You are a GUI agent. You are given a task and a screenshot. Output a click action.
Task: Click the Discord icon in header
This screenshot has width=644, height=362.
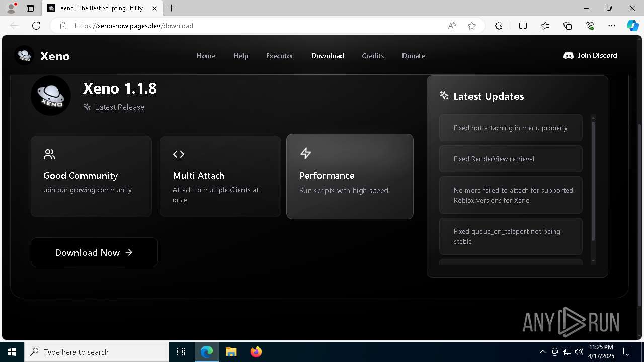point(569,55)
